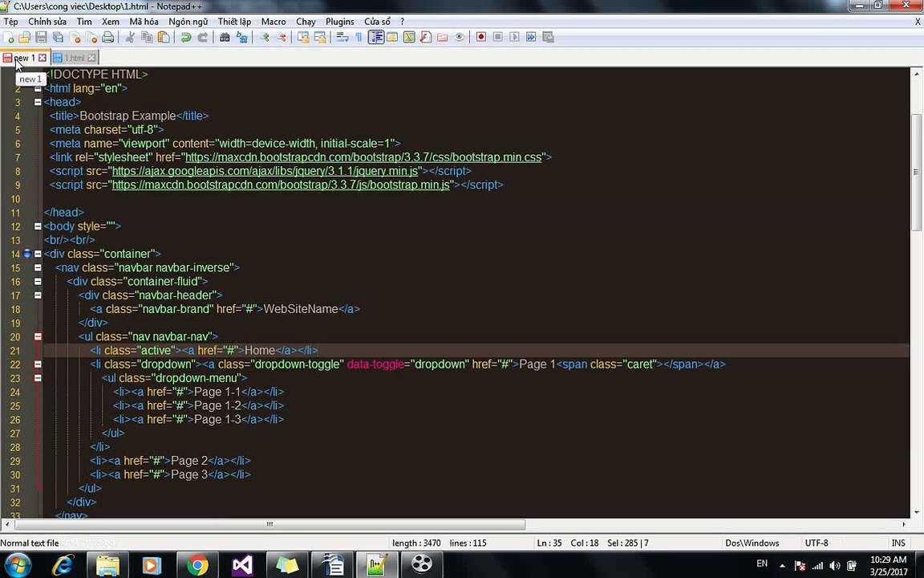Click UTF-8 encoding in status bar
The image size is (924, 578).
(817, 543)
